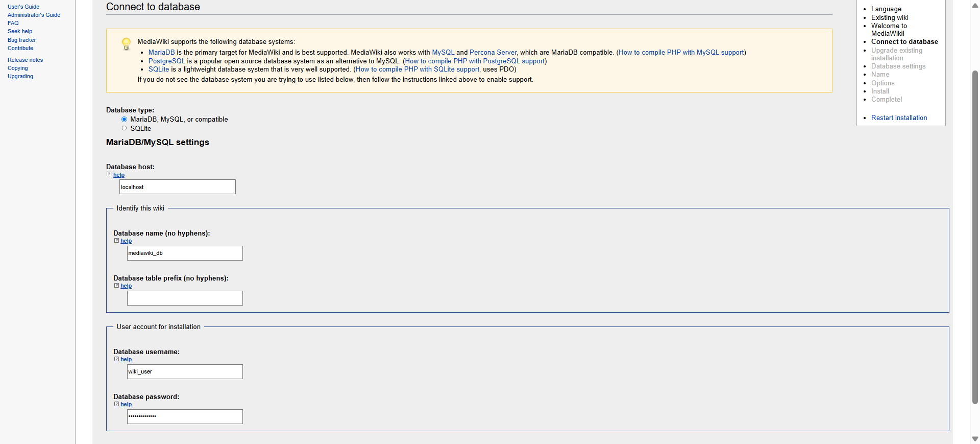The image size is (980, 444).
Task: Click Upgrade existing installation step
Action: 897,54
